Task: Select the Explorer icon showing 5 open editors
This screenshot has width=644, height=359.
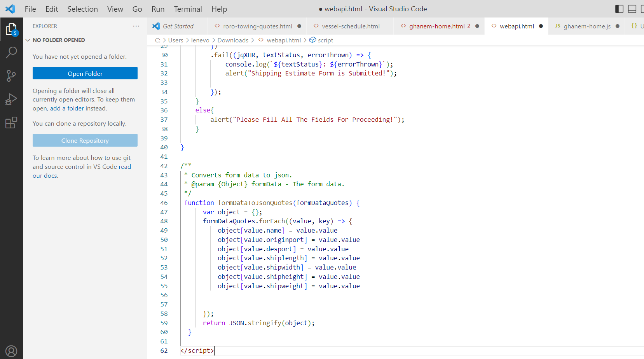Action: pos(12,28)
